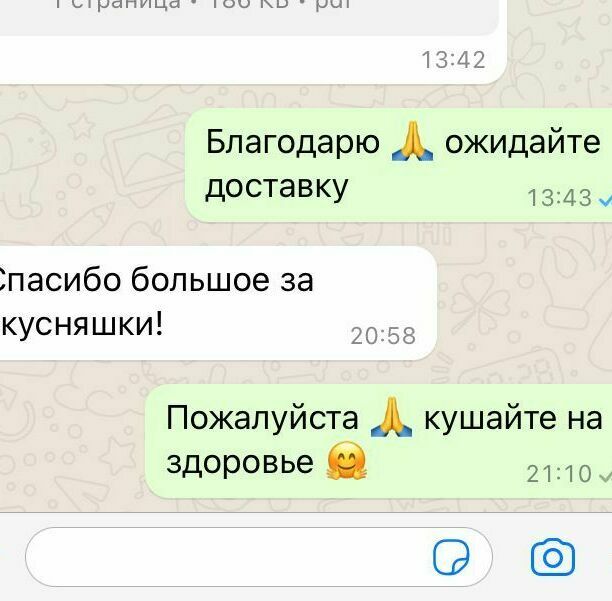Click the words кушайте на
612x601 pixels.
coord(513,418)
